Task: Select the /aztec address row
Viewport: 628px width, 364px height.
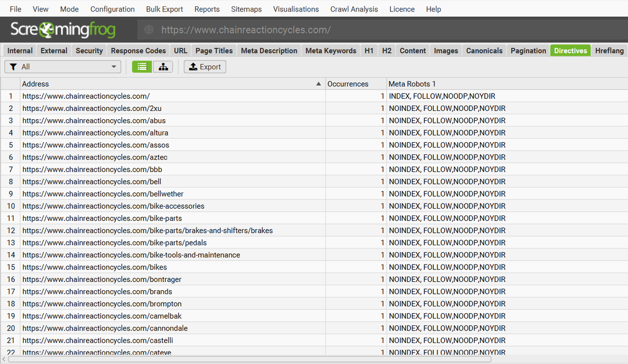Action: coord(314,157)
